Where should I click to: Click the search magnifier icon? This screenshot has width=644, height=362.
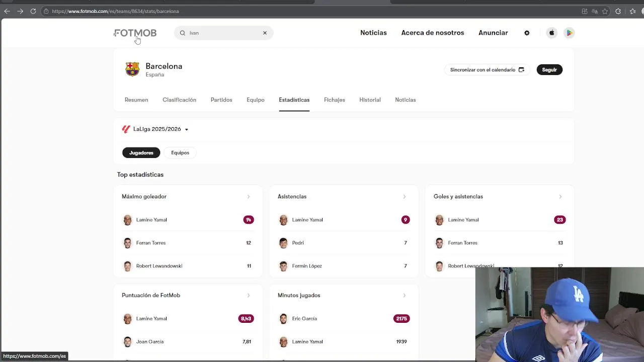183,33
